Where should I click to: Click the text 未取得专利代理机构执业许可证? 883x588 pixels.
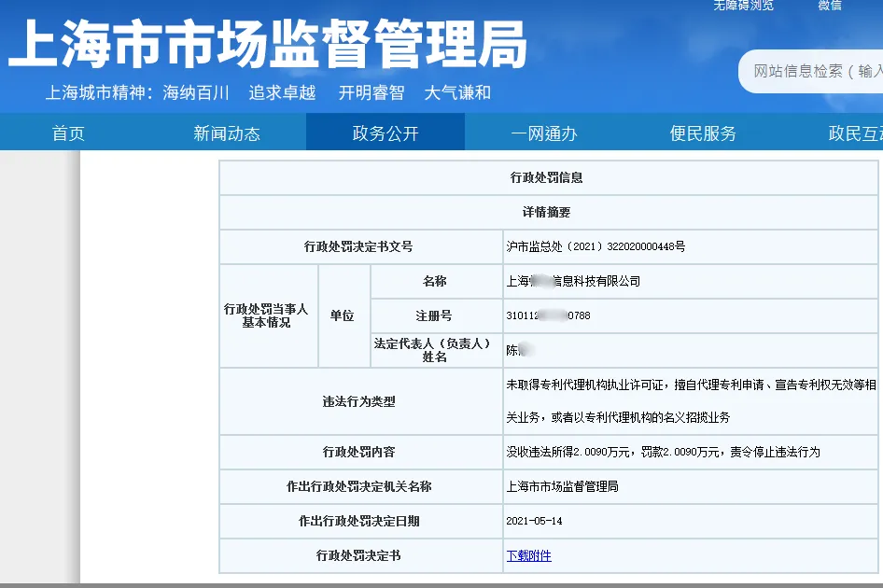point(584,385)
